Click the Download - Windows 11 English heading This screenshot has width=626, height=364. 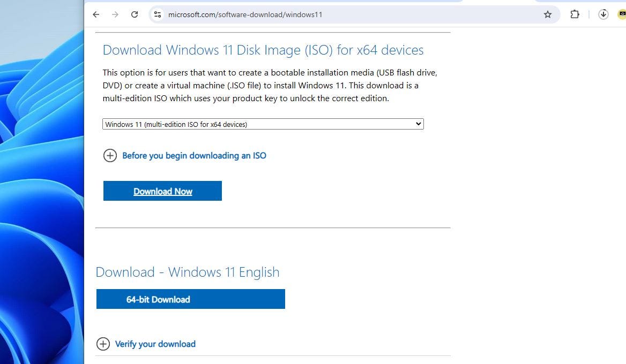coord(187,272)
